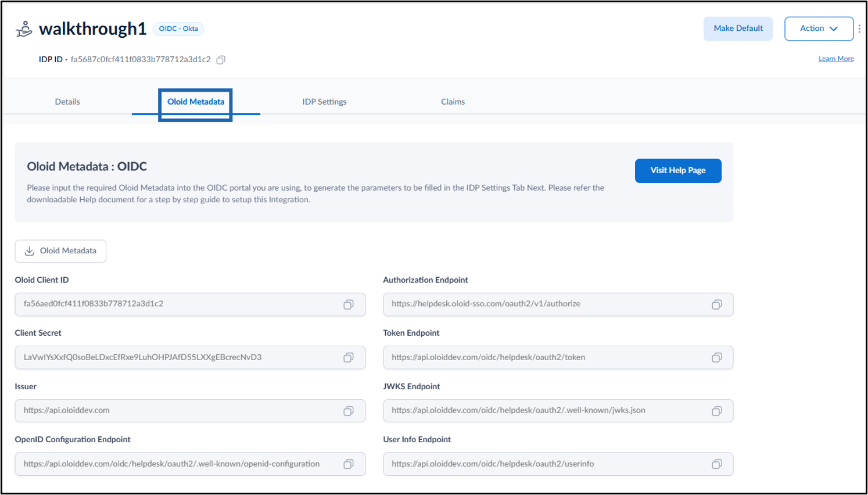The width and height of the screenshot is (868, 495).
Task: Copy the Oloid Client ID
Action: click(x=349, y=304)
